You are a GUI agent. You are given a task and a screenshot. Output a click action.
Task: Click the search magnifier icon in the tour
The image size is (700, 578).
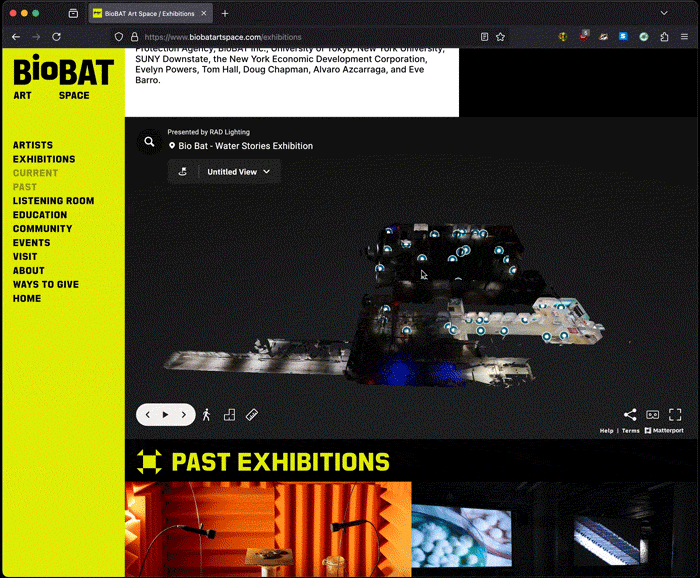point(149,142)
